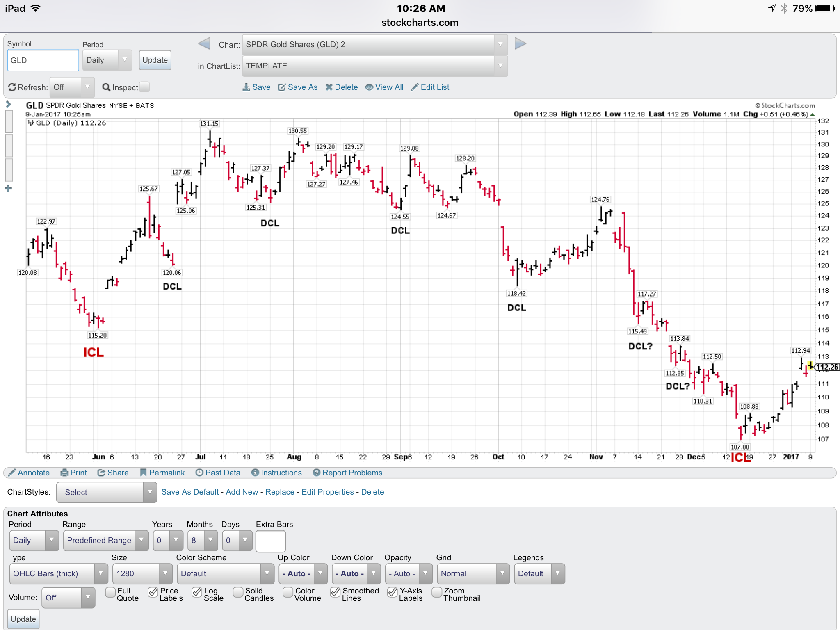Expand the left sidebar arrow

pyautogui.click(x=8, y=105)
